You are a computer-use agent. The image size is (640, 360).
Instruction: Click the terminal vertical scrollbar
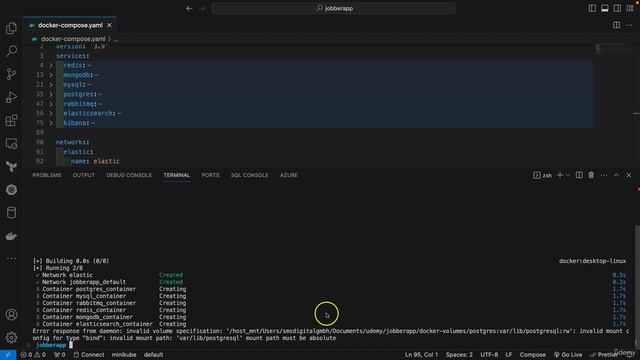coord(637,286)
